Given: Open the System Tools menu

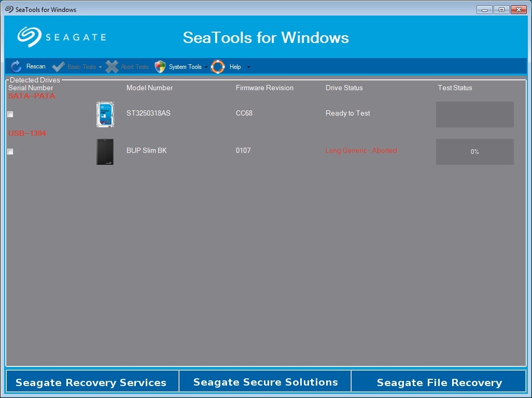Looking at the screenshot, I should coord(181,66).
